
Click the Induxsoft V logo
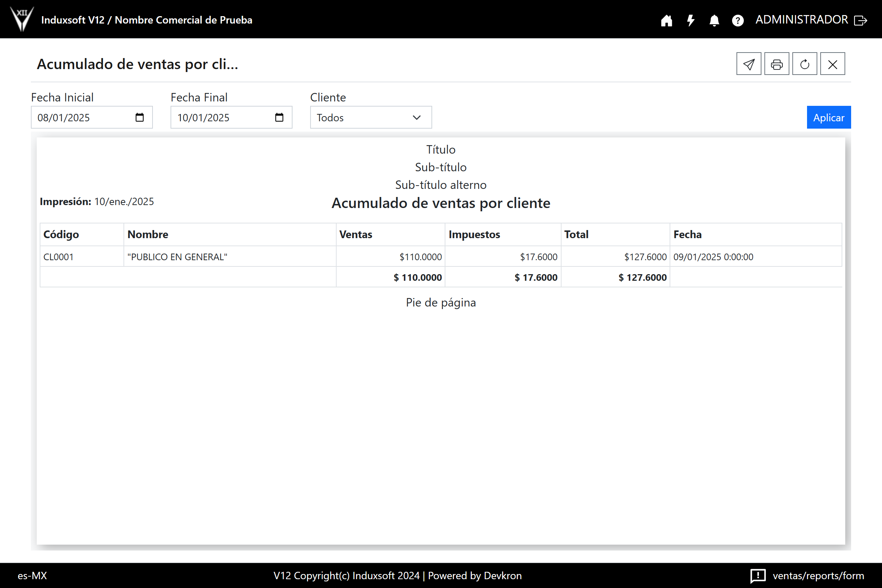click(x=22, y=19)
